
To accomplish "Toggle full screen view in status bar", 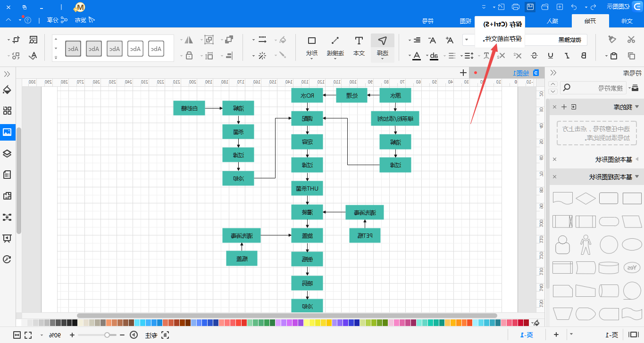I will (28, 335).
